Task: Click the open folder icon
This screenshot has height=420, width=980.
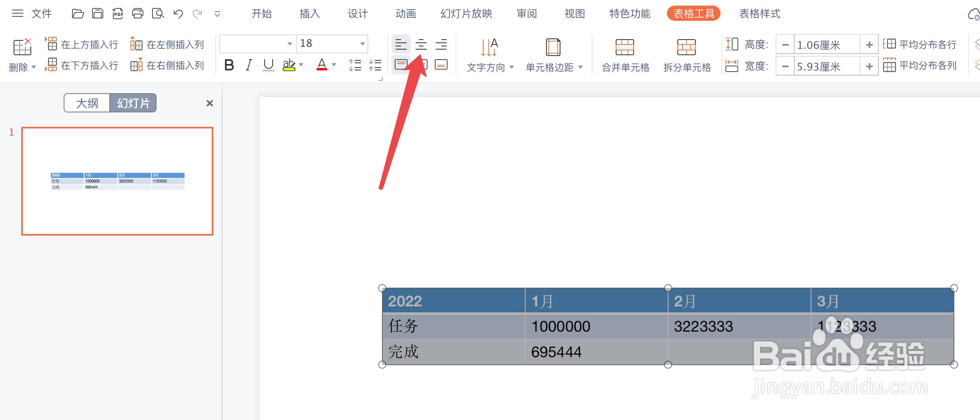Action: [78, 14]
